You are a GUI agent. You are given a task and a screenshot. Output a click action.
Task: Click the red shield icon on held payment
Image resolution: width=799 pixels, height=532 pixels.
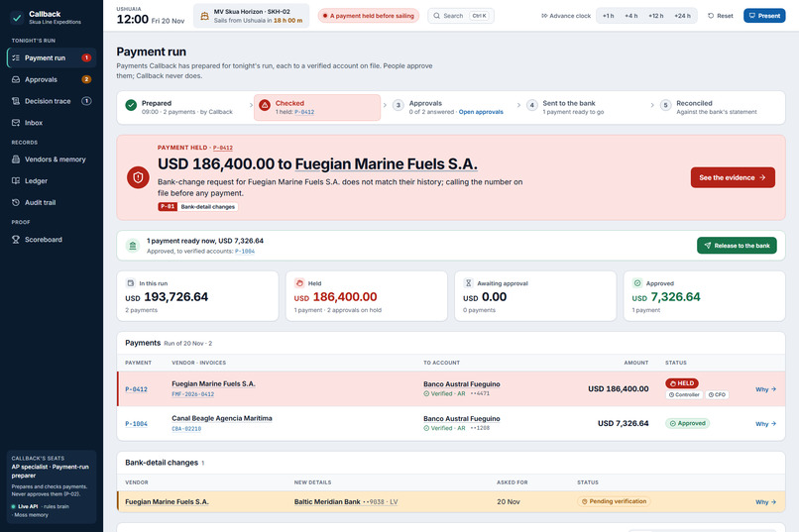138,177
